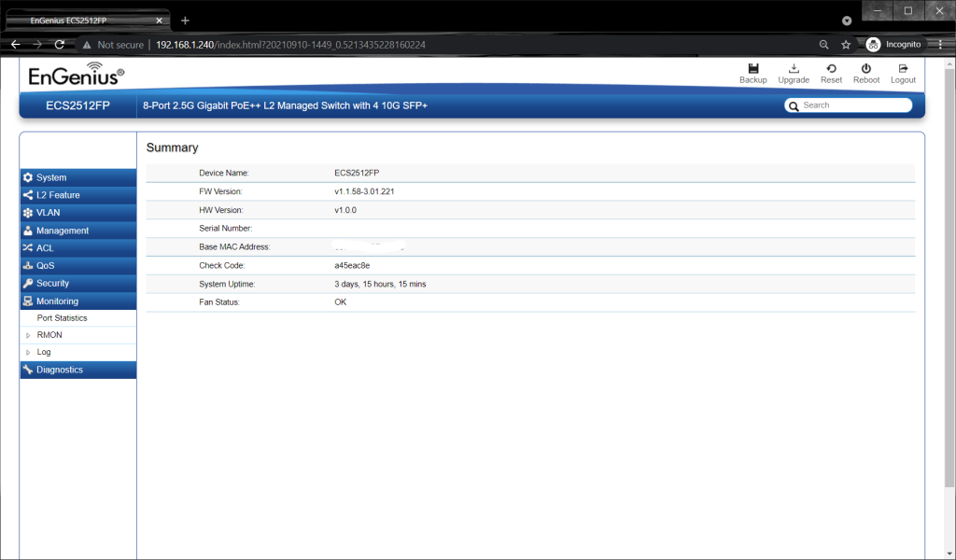Click the Not secure warning icon
Screen dimensions: 956x560
pos(87,45)
